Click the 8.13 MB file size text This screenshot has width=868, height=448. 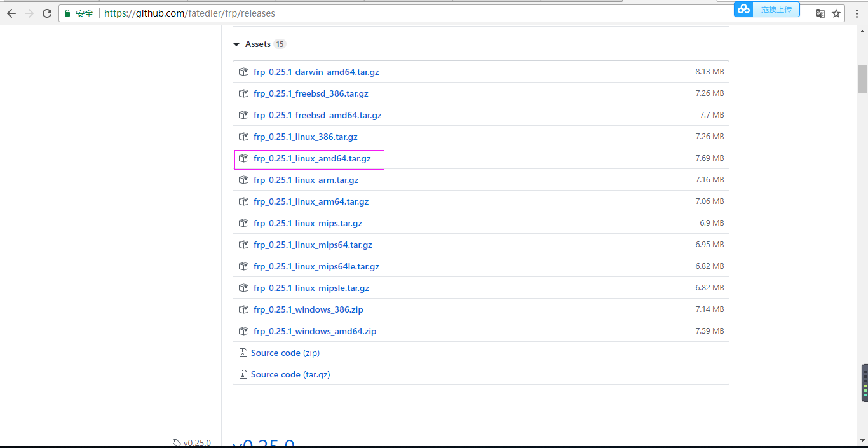(x=709, y=72)
